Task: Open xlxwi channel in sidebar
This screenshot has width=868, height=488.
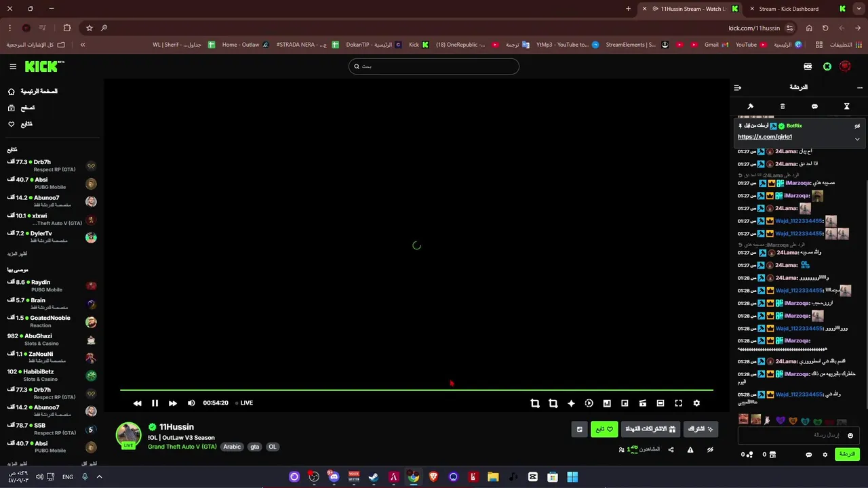Action: pos(52,219)
